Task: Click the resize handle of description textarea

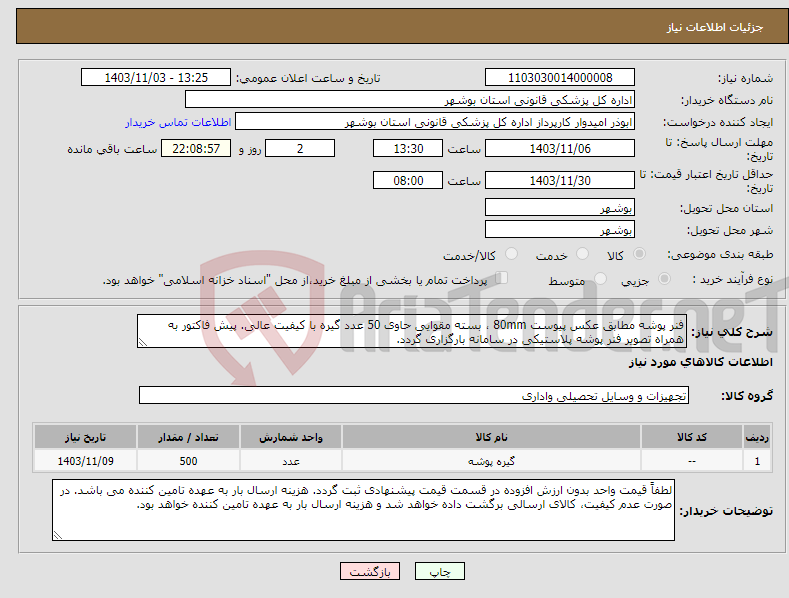Action: (143, 342)
